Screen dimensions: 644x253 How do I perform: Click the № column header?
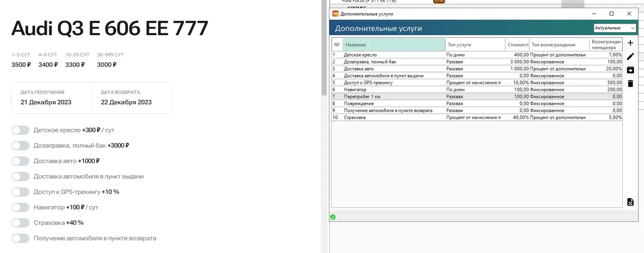tap(337, 45)
